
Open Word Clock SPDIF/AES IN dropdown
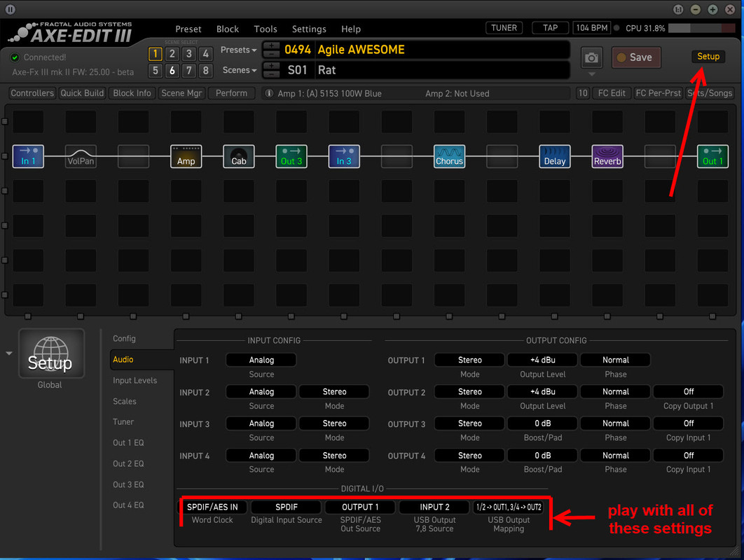pos(212,507)
